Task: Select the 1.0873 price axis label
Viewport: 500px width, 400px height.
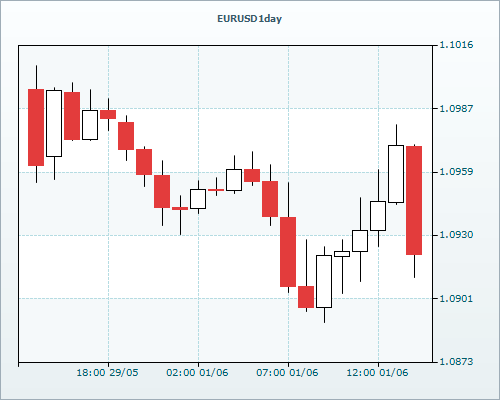Action: coord(456,362)
